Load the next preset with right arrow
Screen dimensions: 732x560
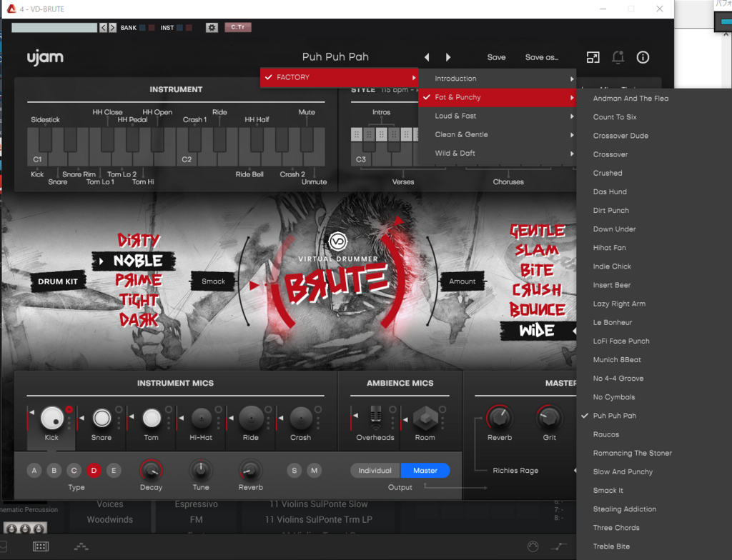448,57
